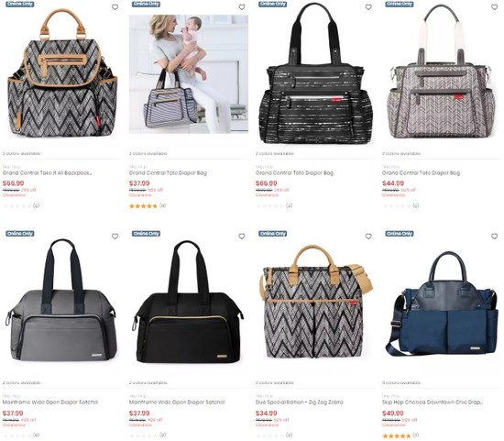The height and width of the screenshot is (441, 504).
Task: Click the star rating of the Chelsea bag
Action: click(x=397, y=436)
